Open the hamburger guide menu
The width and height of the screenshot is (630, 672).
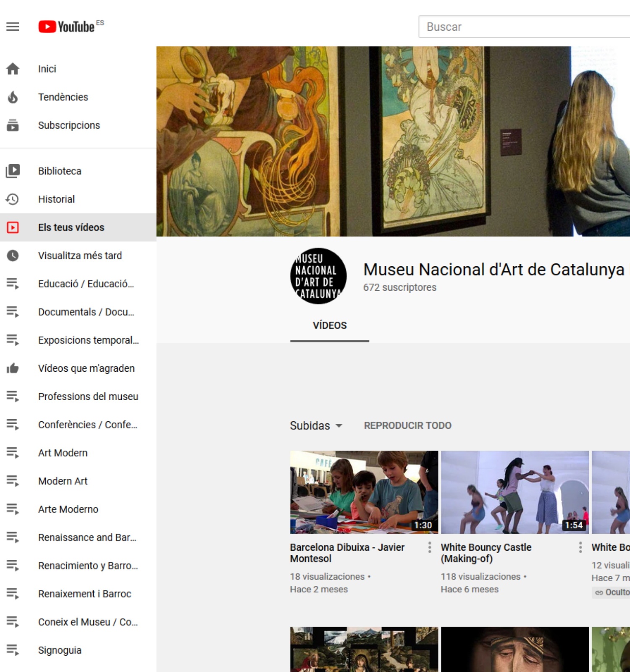tap(13, 27)
